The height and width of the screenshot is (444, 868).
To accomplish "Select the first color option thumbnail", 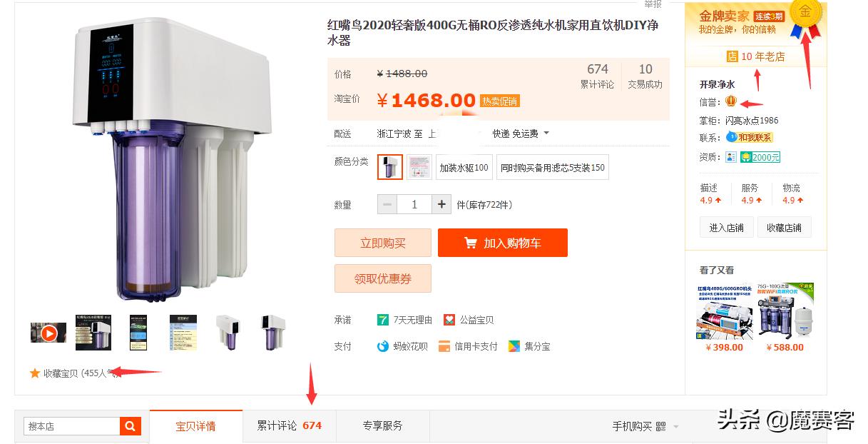I will [390, 167].
